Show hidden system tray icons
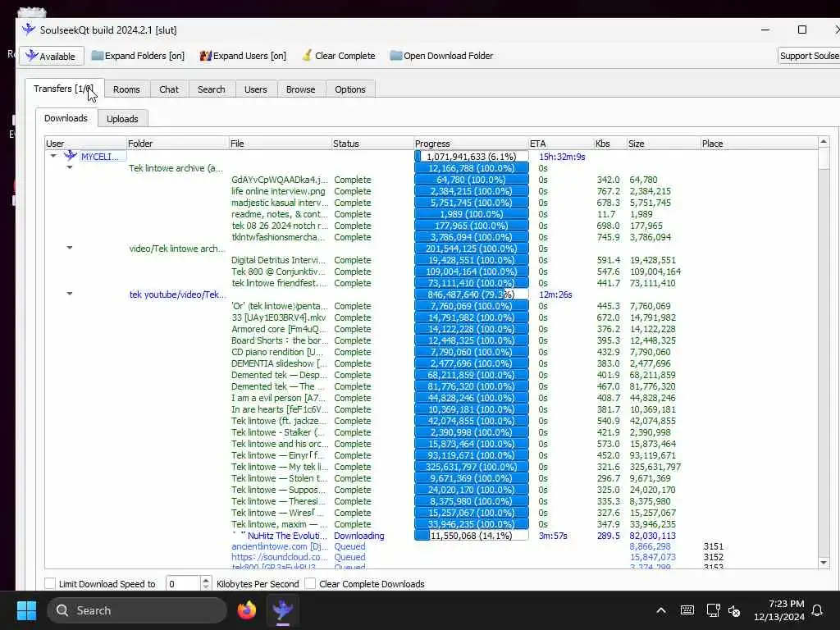Viewport: 840px width, 630px height. tap(661, 610)
